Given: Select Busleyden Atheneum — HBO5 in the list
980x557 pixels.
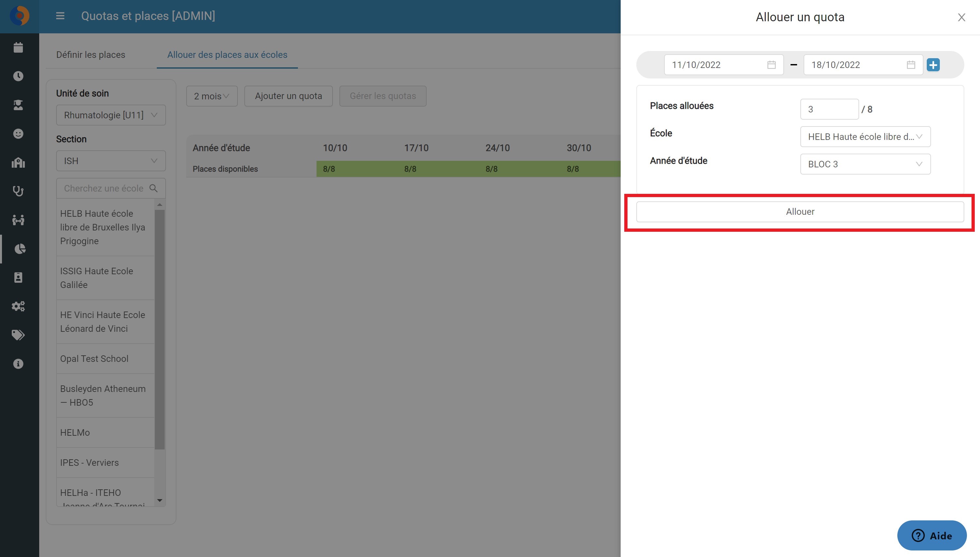Looking at the screenshot, I should point(106,396).
